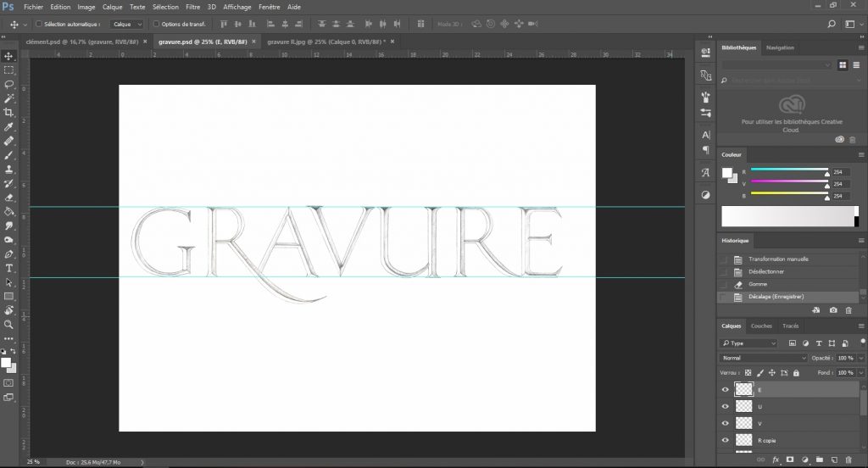The width and height of the screenshot is (868, 468).
Task: Hide the R copie layer eye icon
Action: tap(726, 440)
